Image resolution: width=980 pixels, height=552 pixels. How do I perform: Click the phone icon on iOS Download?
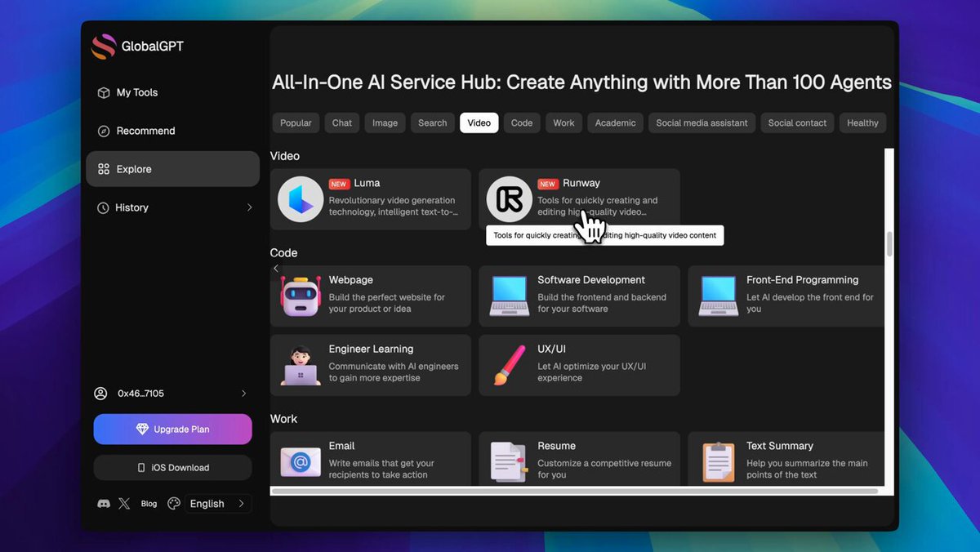pyautogui.click(x=141, y=468)
